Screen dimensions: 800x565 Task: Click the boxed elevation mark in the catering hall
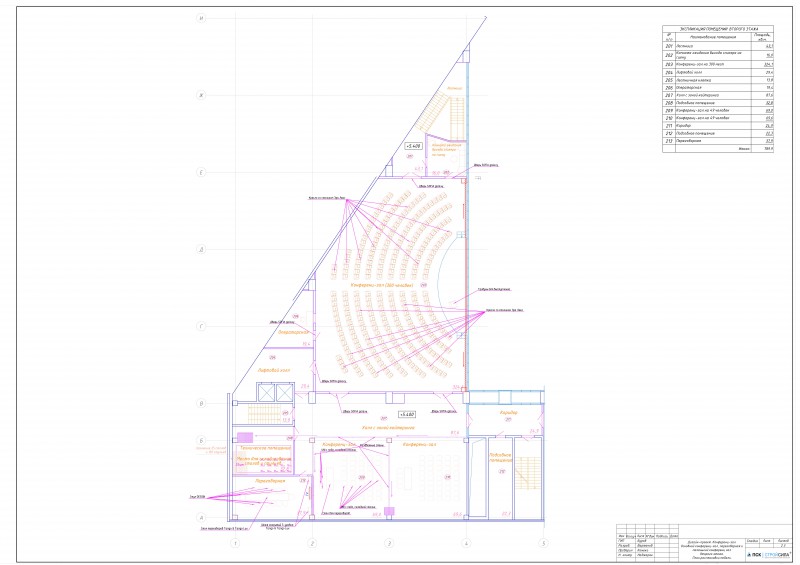(x=408, y=414)
